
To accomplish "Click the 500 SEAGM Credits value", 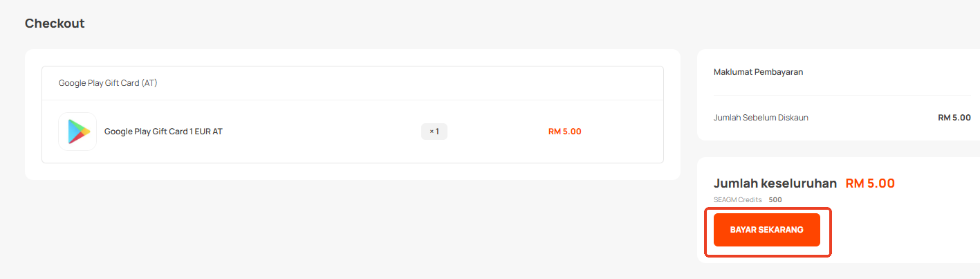I will 775,200.
